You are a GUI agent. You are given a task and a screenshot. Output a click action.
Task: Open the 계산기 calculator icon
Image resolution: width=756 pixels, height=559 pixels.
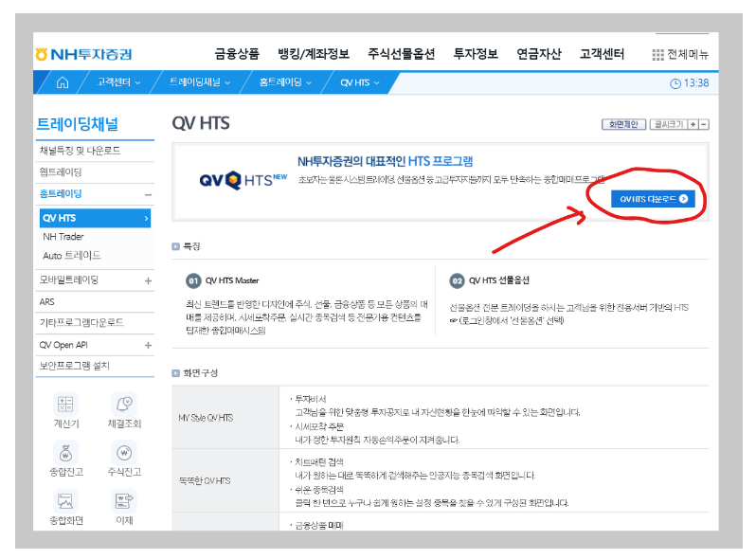(x=65, y=405)
